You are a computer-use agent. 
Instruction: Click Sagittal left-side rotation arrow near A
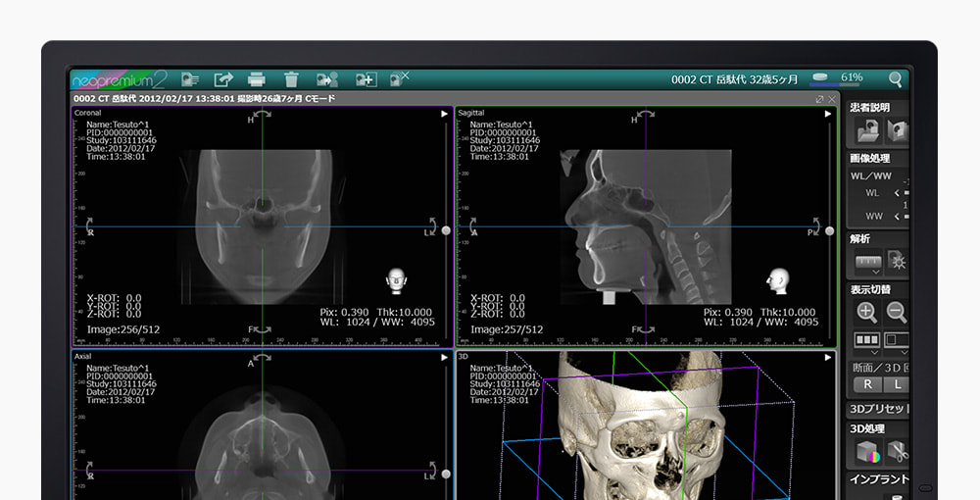tap(472, 224)
